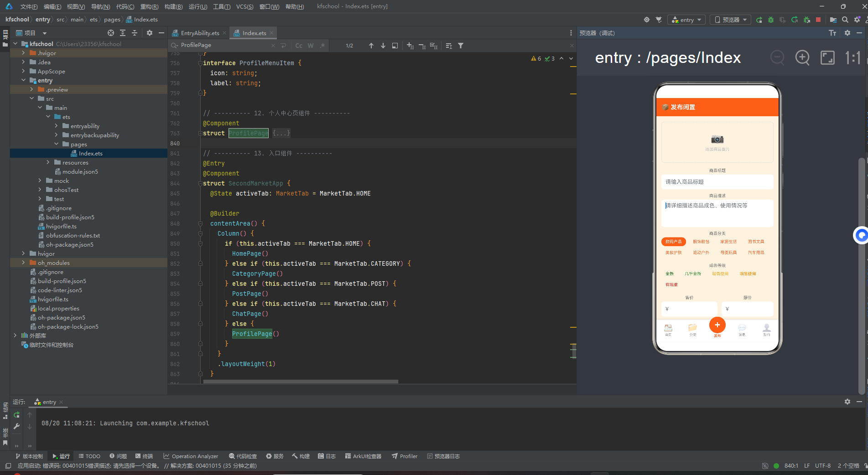Toggle regex option in search bar
Image resolution: width=868 pixels, height=475 pixels.
point(322,46)
